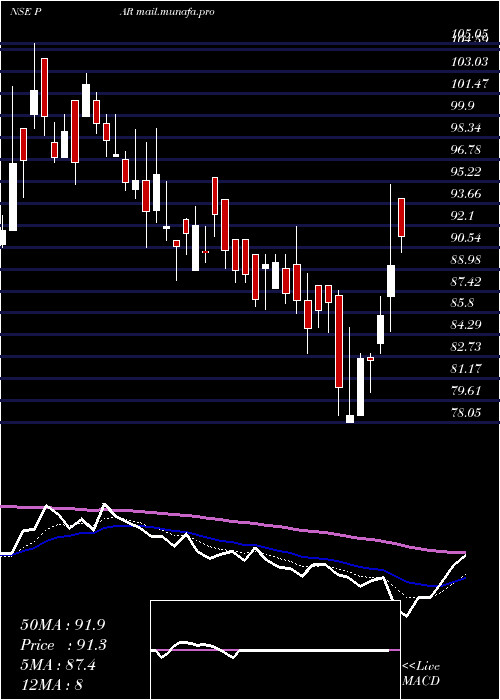Select the 93.66 price axis label
Image resolution: width=500 pixels, height=700 pixels.
[x=468, y=193]
